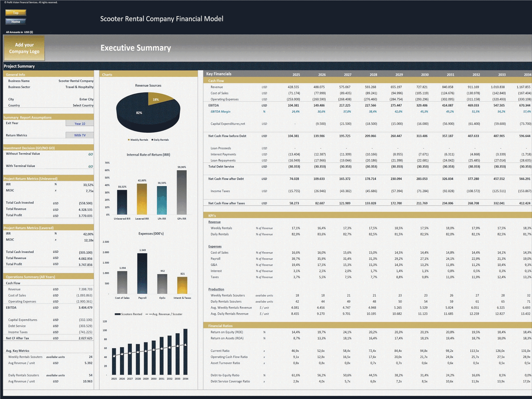Select the levered MOIC value 12,18x
Viewport: 532px width, 399px height.
click(x=89, y=240)
